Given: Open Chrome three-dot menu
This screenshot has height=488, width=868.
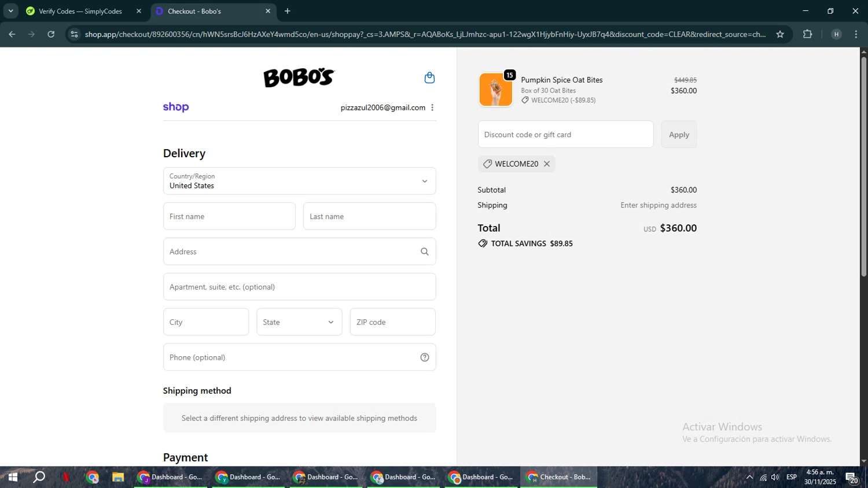Looking at the screenshot, I should click(856, 34).
